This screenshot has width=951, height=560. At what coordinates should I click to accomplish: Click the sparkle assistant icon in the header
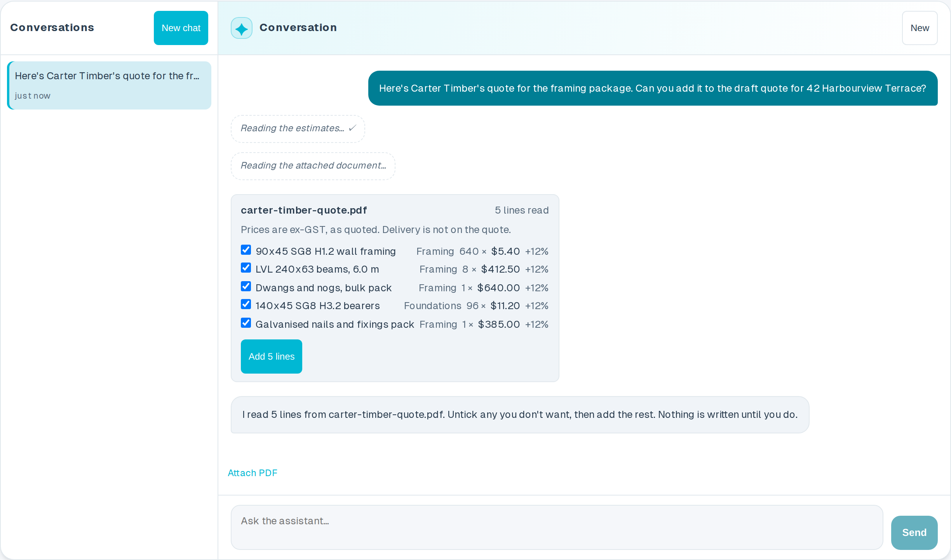[x=241, y=28]
